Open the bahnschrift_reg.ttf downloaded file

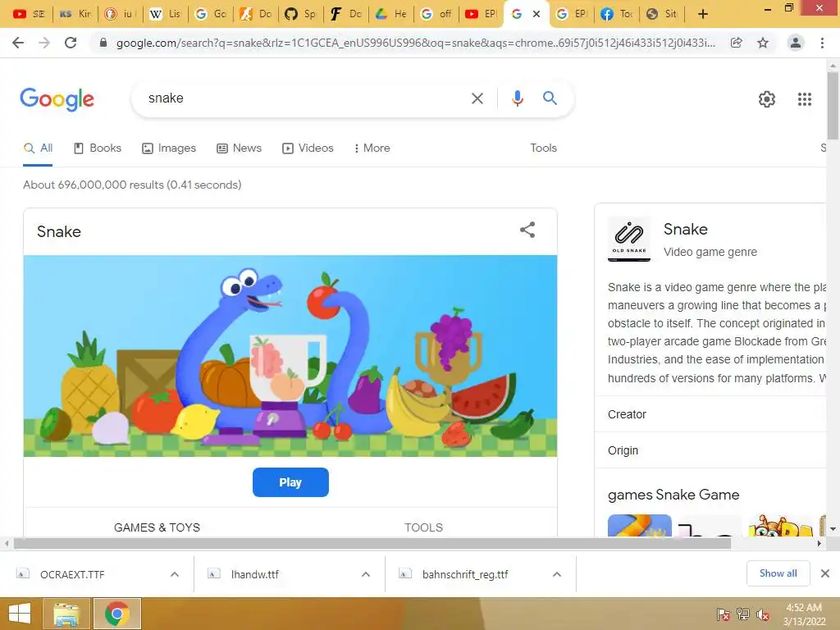[x=465, y=574]
